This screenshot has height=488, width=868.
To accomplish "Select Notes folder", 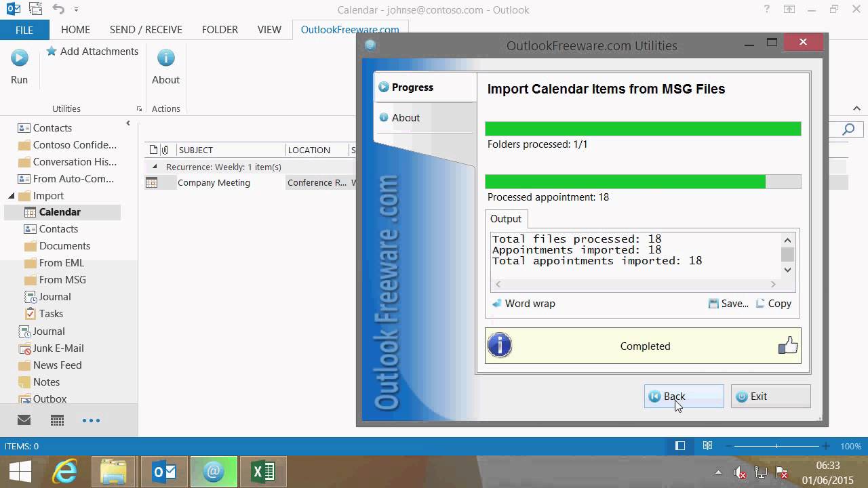I will [46, 382].
